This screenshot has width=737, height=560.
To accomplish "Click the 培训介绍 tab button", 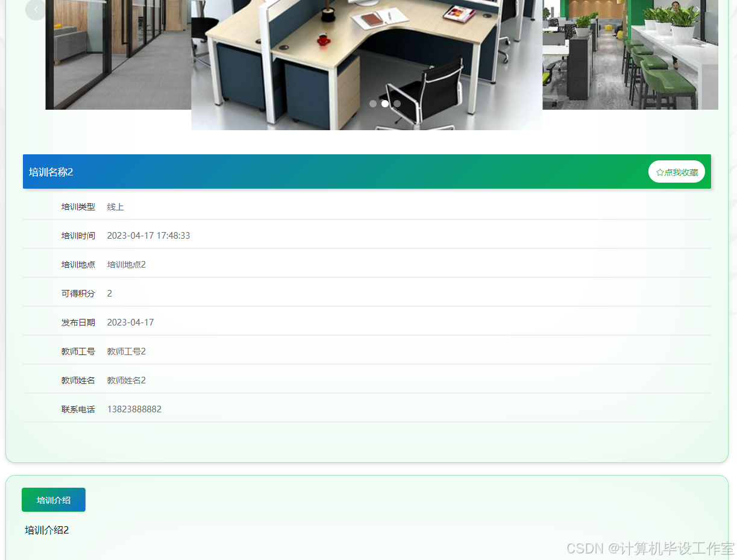I will point(53,500).
